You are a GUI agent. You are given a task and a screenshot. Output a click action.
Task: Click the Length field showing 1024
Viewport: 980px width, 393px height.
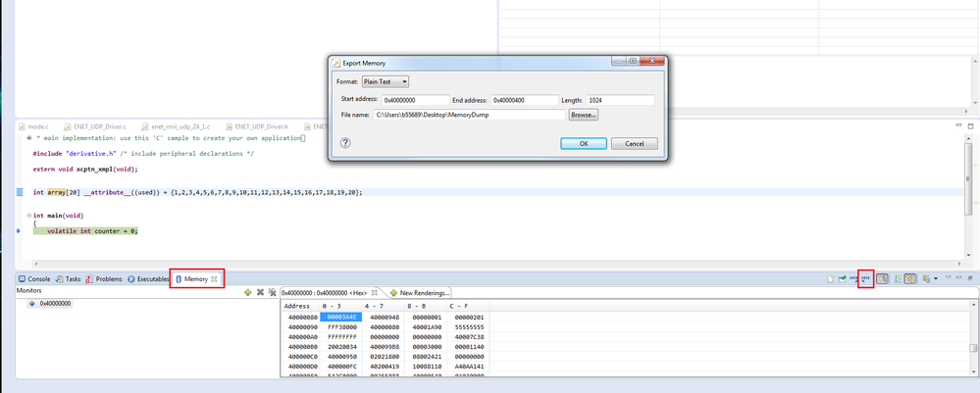620,100
